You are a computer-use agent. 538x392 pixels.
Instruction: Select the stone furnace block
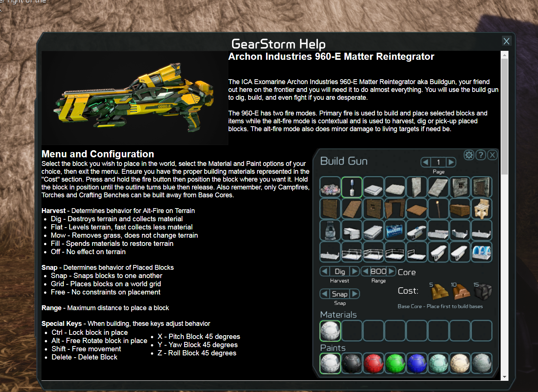[330, 230]
